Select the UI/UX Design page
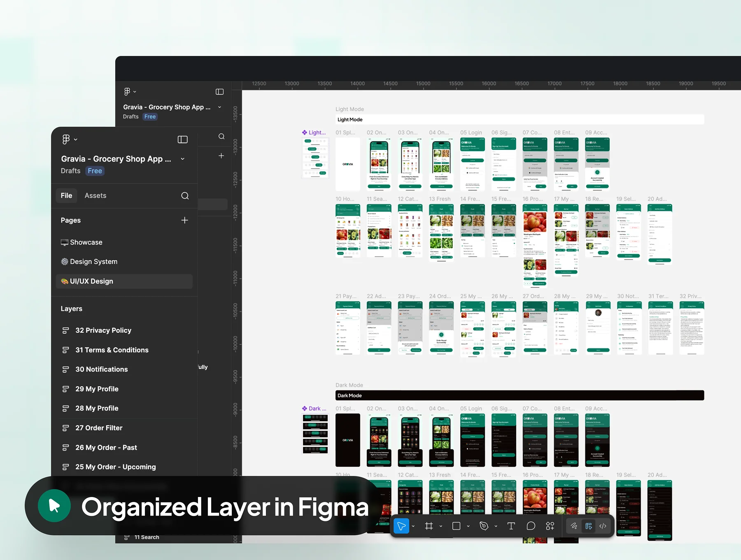Screen dimensions: 741x560 [124, 281]
